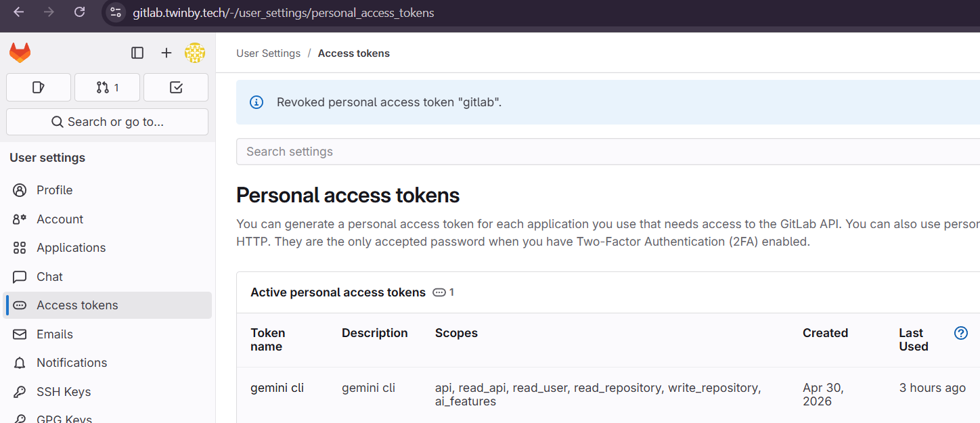Click the revoked token alert message
This screenshot has height=423, width=980.
click(x=389, y=102)
